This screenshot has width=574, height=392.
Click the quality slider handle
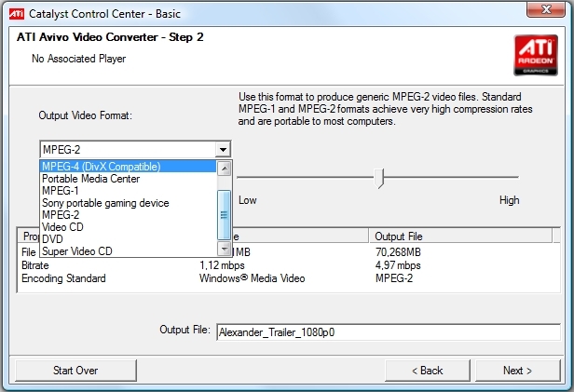point(379,178)
